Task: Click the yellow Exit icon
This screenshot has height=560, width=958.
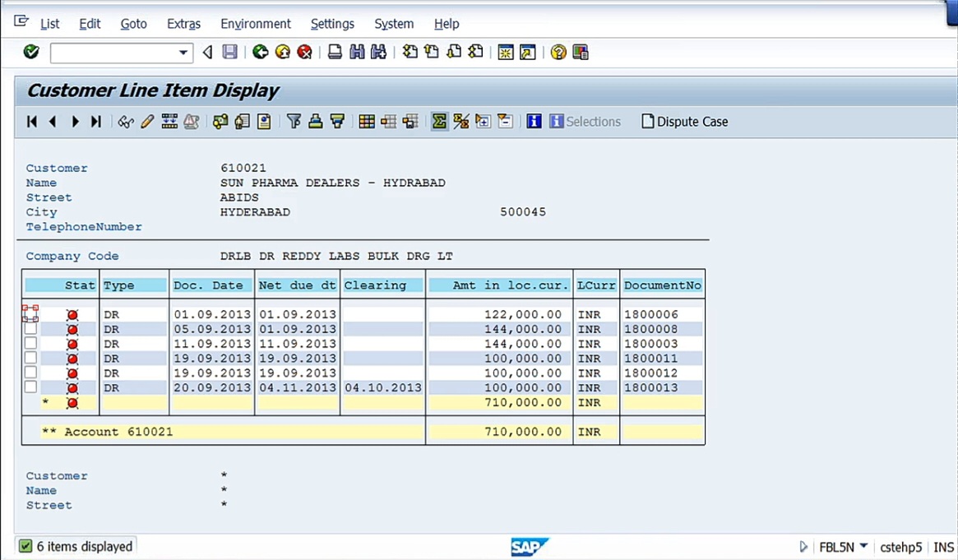Action: (283, 52)
